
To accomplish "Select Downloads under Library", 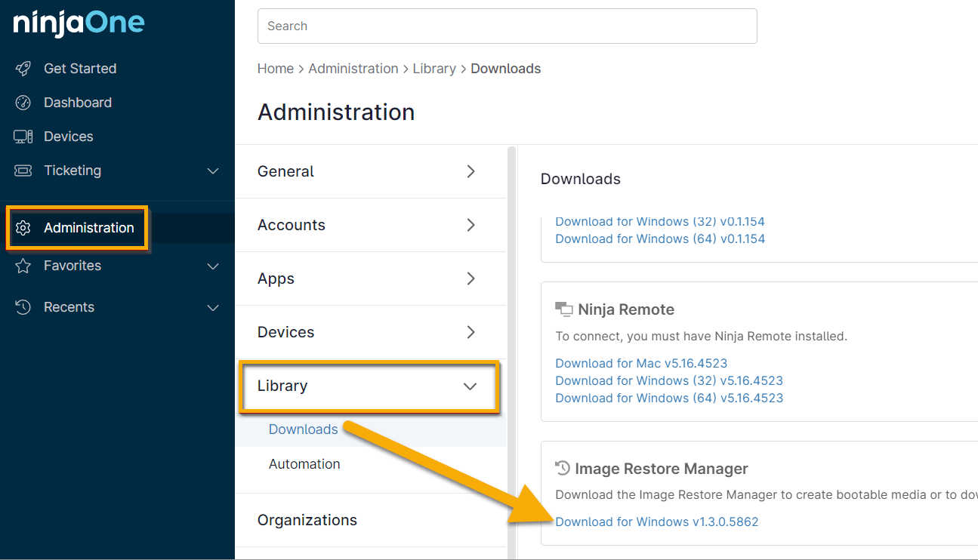I will tap(303, 429).
